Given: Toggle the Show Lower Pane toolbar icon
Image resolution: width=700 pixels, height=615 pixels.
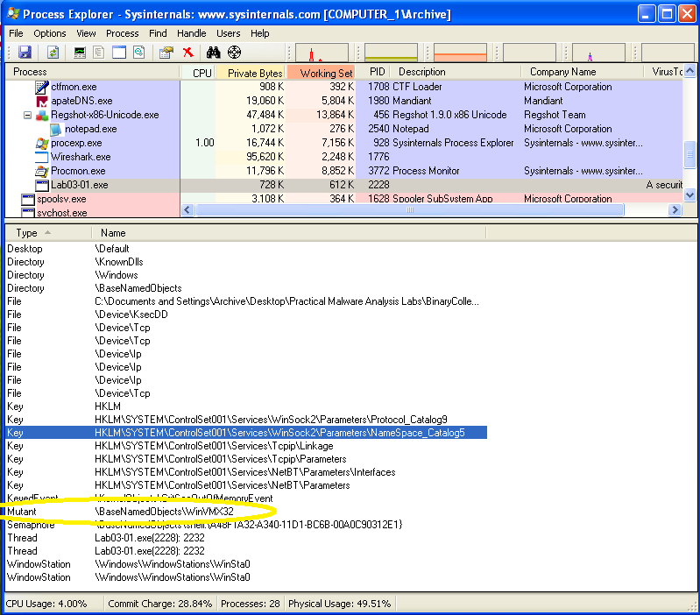Looking at the screenshot, I should click(x=119, y=53).
